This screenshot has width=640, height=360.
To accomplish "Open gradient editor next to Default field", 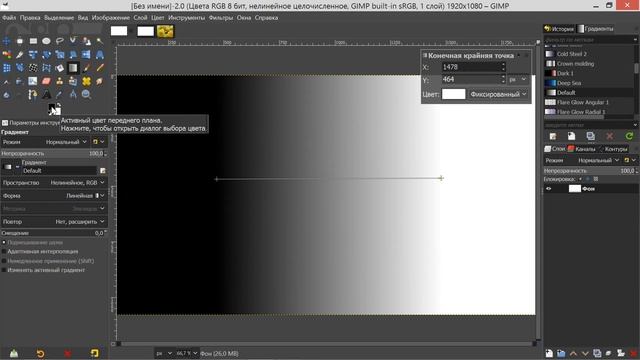I will 102,171.
